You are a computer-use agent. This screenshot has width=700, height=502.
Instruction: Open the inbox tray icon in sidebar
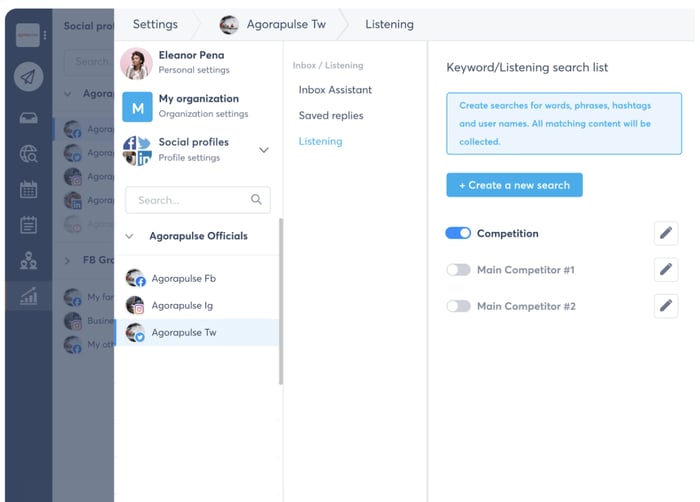point(28,118)
